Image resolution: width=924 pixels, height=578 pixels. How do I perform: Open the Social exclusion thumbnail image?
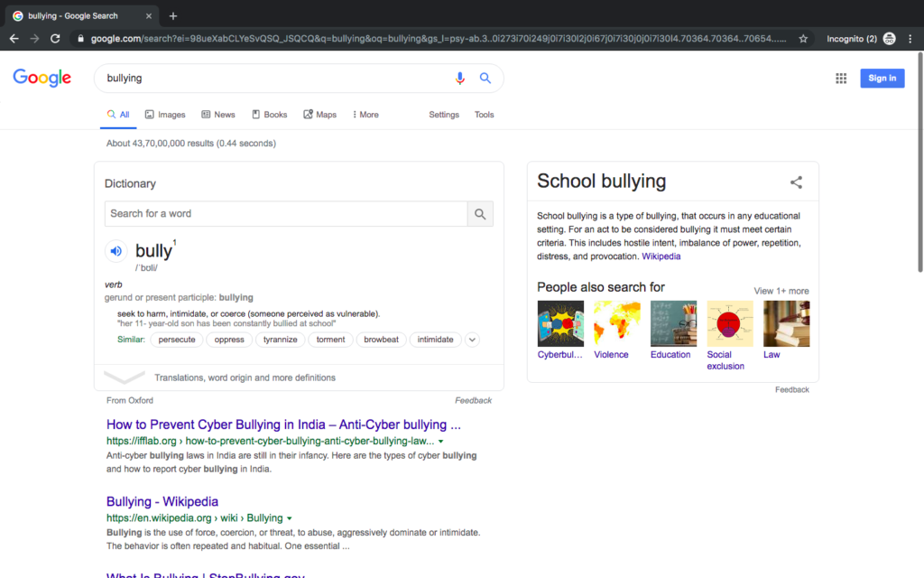pyautogui.click(x=730, y=324)
